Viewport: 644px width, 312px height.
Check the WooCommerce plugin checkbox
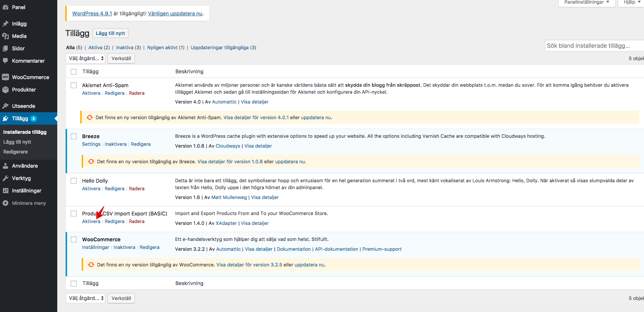click(x=74, y=239)
